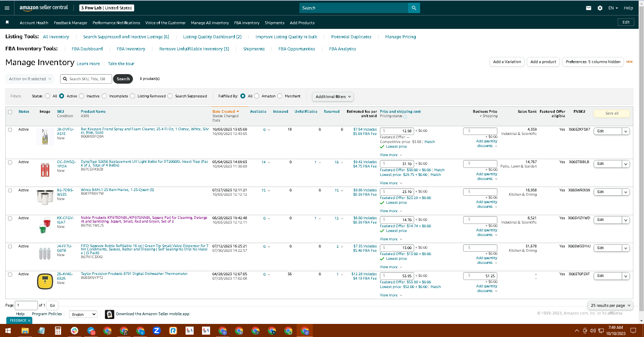The image size is (644, 337).
Task: Check the Winco BAM-1.25 row checkbox
Action: tap(10, 190)
